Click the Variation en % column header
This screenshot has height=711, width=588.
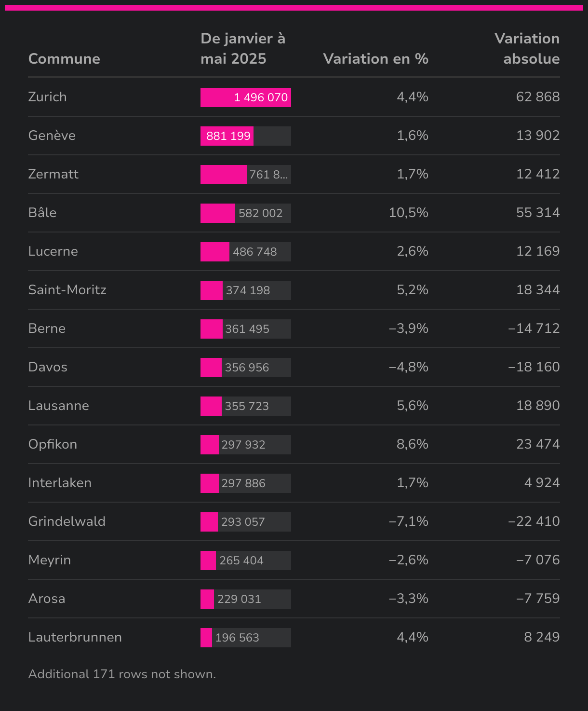pyautogui.click(x=375, y=59)
